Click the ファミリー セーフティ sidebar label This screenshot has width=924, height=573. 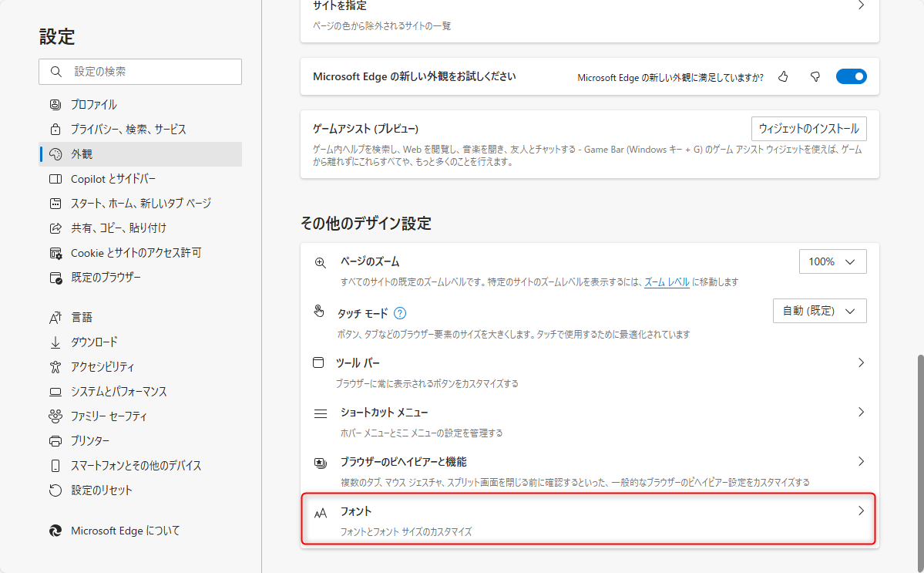[x=109, y=416]
